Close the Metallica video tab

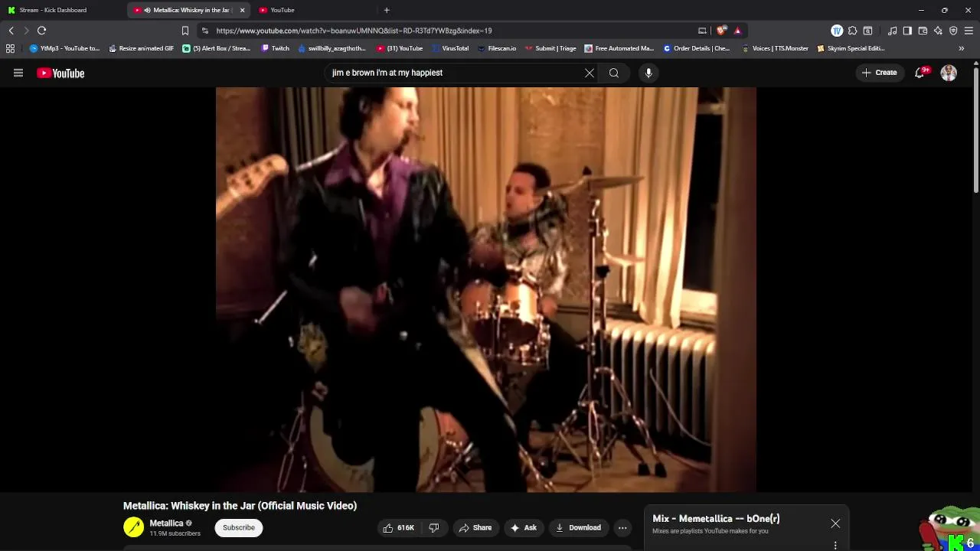(x=242, y=10)
